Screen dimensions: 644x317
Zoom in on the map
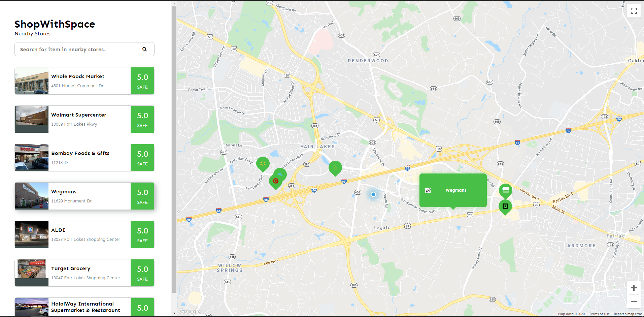634,288
